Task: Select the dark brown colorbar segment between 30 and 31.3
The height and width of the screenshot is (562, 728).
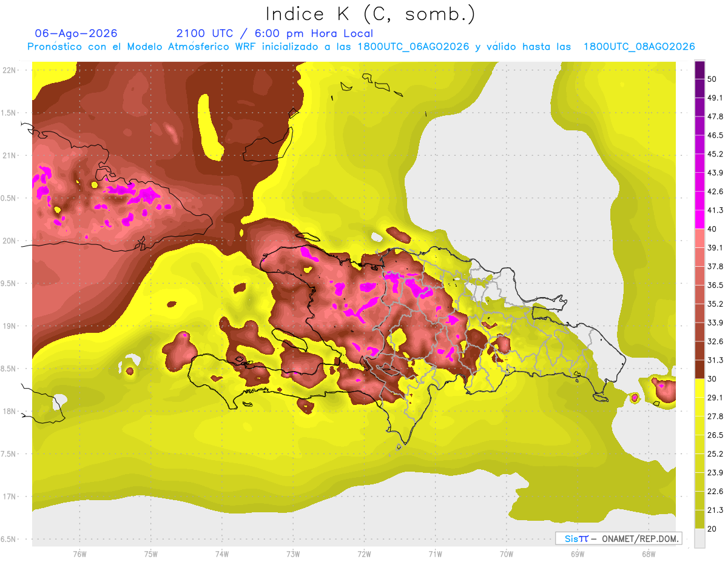Action: tap(700, 369)
